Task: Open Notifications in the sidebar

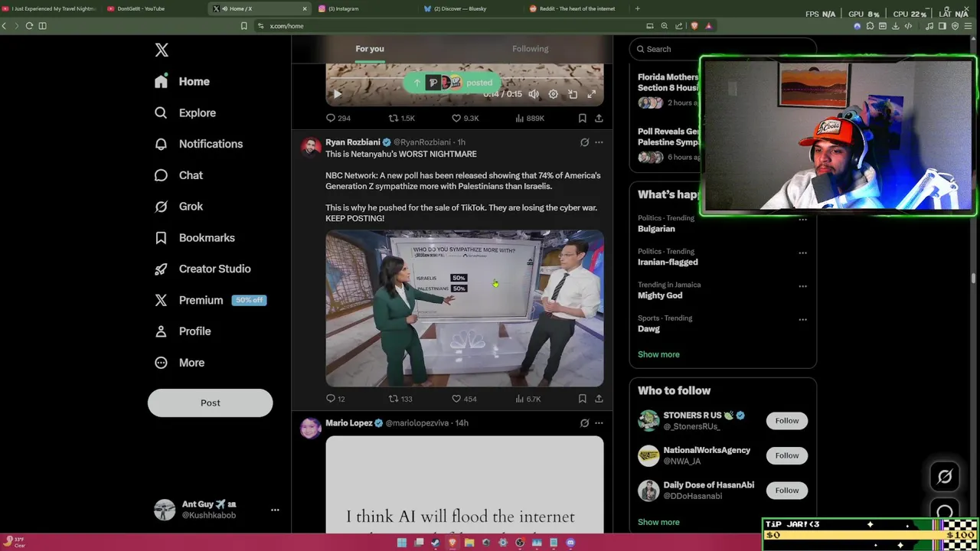Action: [x=198, y=144]
